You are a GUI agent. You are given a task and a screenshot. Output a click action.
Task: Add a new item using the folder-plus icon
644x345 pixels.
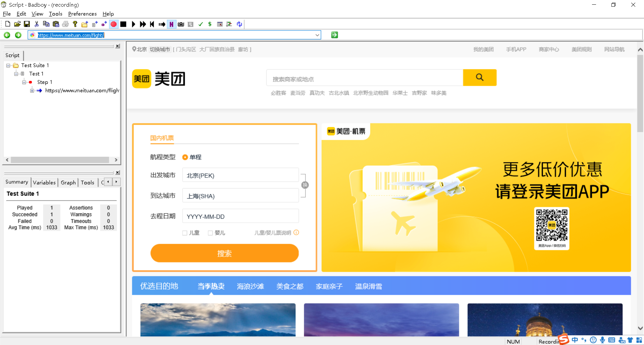[84, 24]
